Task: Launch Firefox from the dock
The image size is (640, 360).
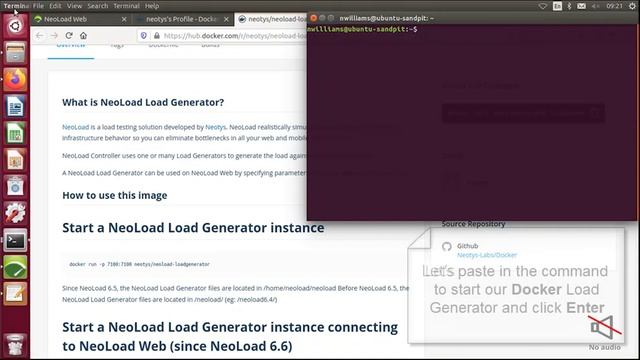Action: pyautogui.click(x=15, y=79)
